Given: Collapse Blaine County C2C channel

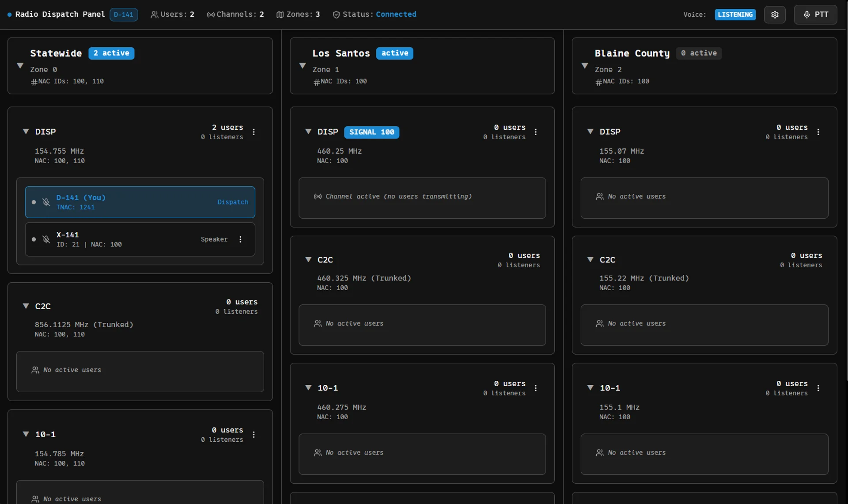Looking at the screenshot, I should (x=590, y=260).
